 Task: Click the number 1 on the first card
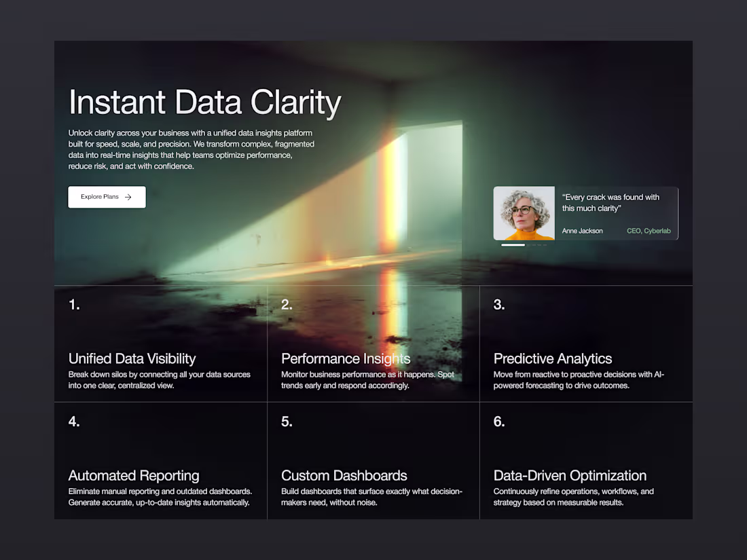(74, 305)
